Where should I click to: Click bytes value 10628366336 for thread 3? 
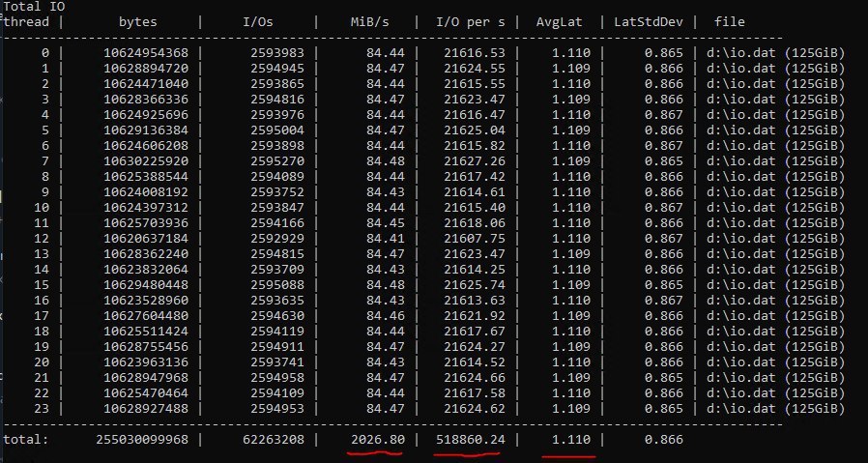146,100
